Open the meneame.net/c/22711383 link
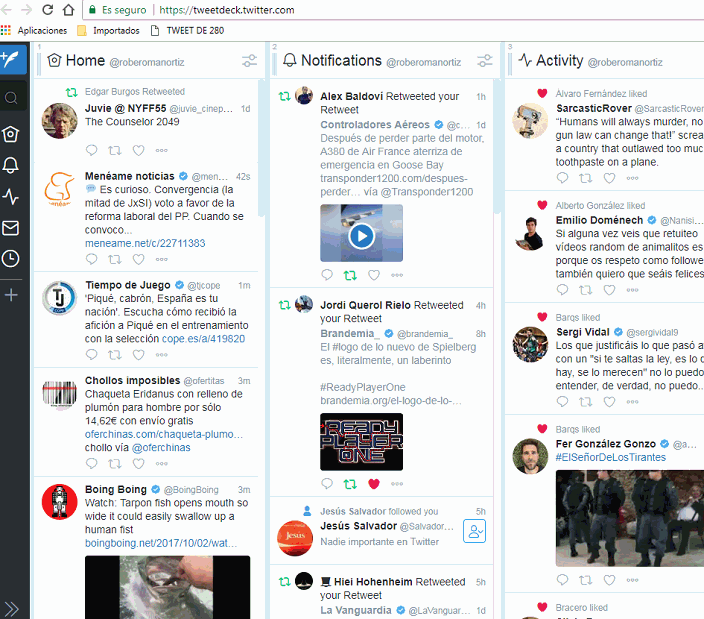This screenshot has width=704, height=619. [145, 243]
